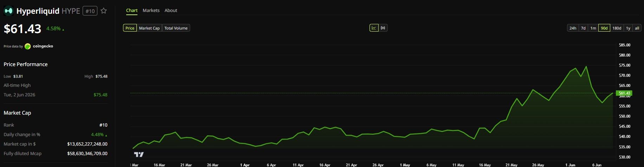Click the Rank row label

(x=9, y=125)
